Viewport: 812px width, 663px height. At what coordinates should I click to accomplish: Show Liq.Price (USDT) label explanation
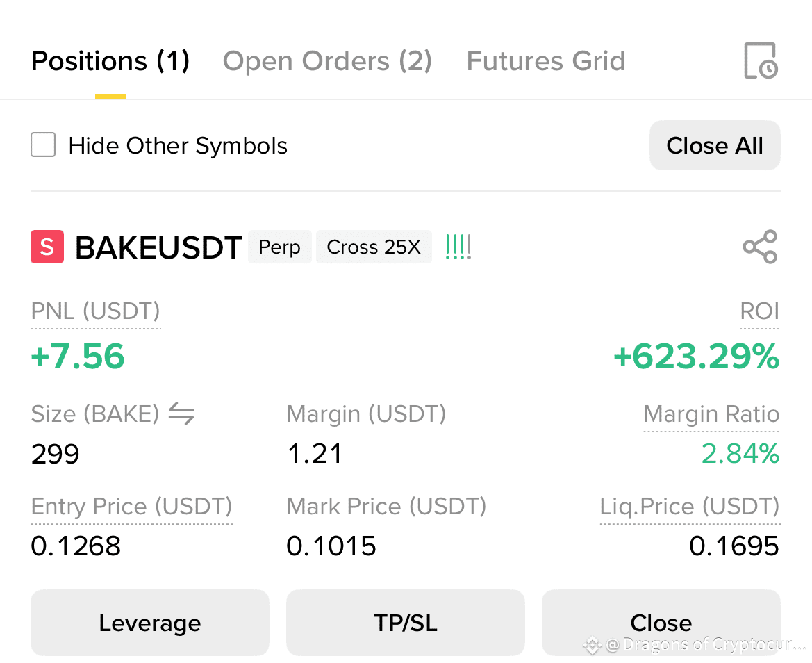click(690, 507)
